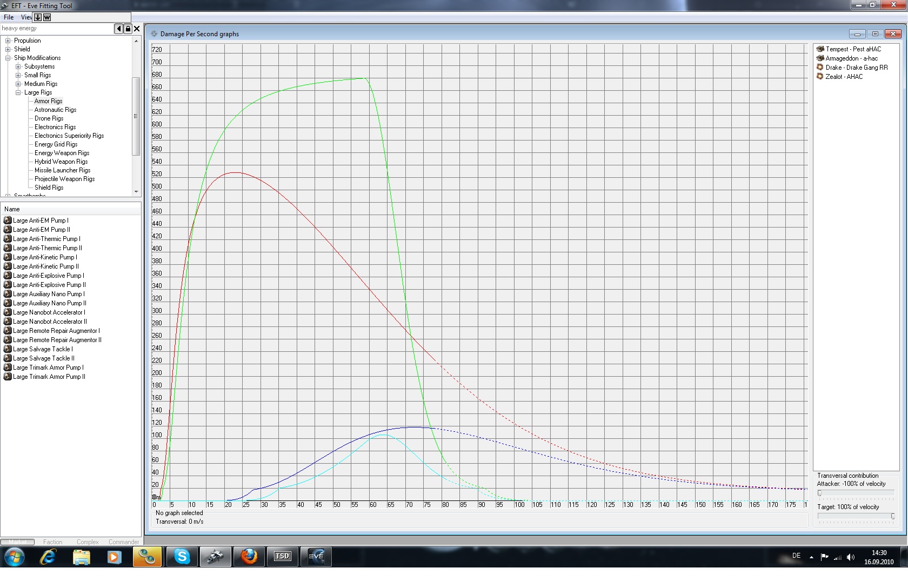Click the volume icon in the system tray
This screenshot has width=908, height=588.
pyautogui.click(x=851, y=557)
